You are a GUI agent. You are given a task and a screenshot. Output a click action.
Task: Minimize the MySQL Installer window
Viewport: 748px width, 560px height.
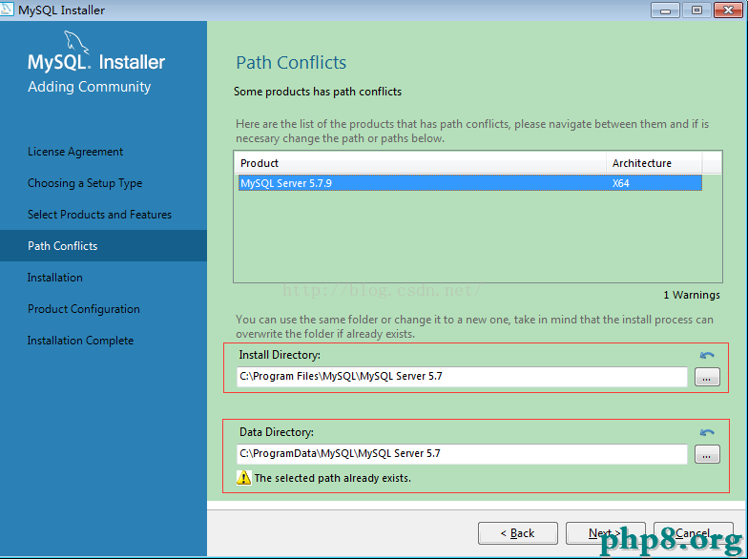[x=666, y=10]
